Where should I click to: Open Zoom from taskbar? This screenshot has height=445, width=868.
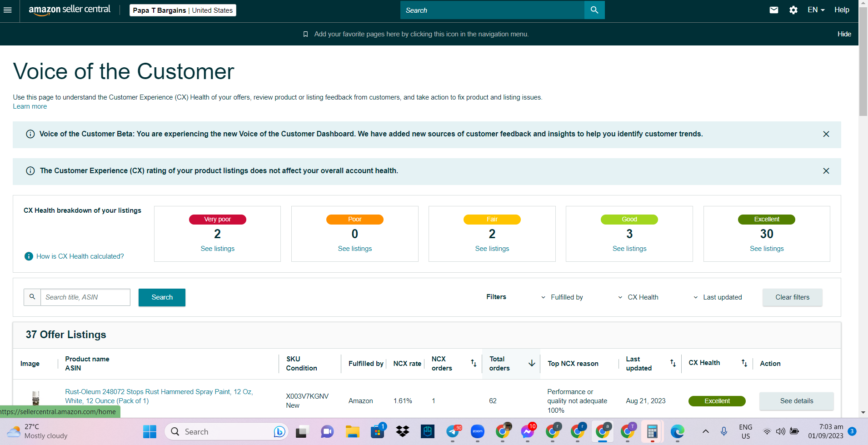(x=478, y=431)
